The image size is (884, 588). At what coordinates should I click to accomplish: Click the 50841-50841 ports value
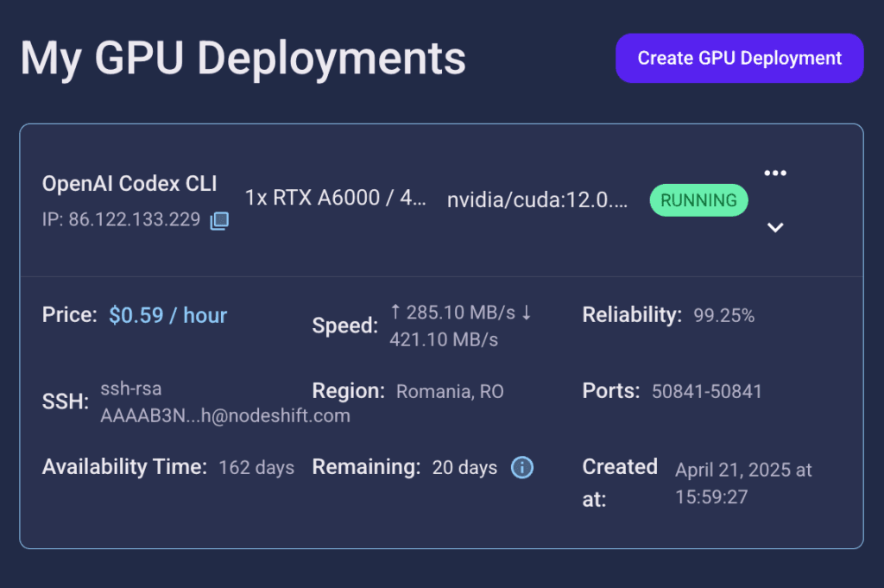[707, 391]
